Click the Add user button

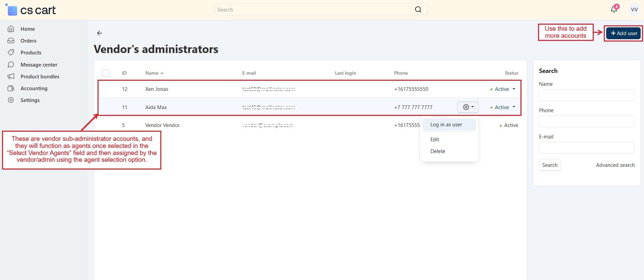pos(623,33)
